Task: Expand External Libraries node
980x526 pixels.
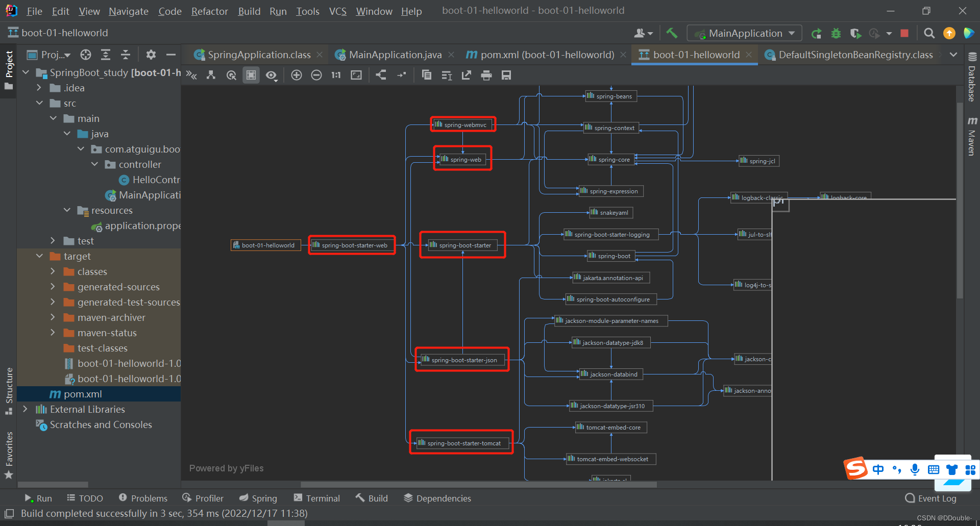Action: [x=26, y=409]
